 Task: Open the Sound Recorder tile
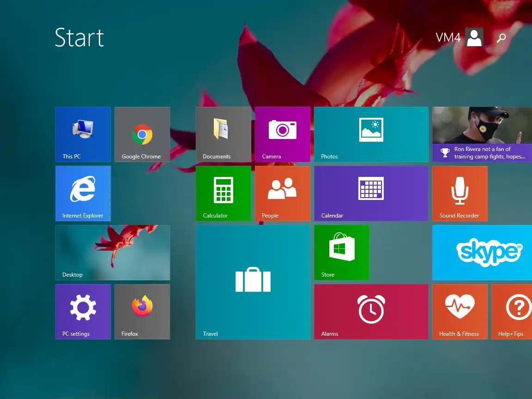click(x=460, y=193)
